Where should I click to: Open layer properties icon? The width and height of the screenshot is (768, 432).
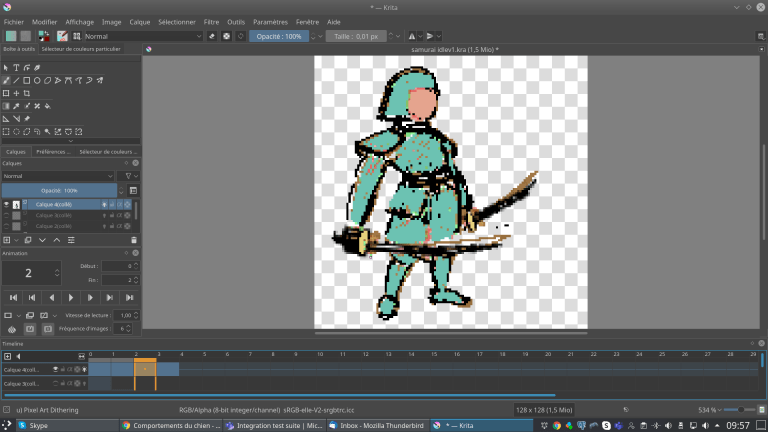71,240
